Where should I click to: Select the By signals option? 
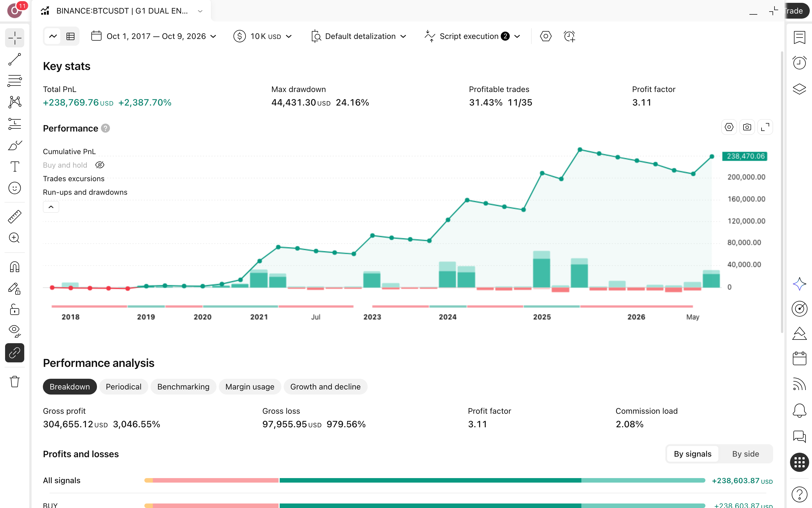[692, 454]
